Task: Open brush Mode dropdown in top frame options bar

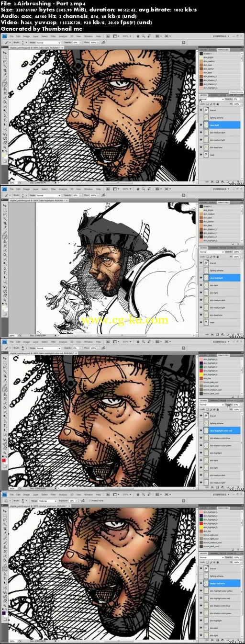Action: [48, 43]
